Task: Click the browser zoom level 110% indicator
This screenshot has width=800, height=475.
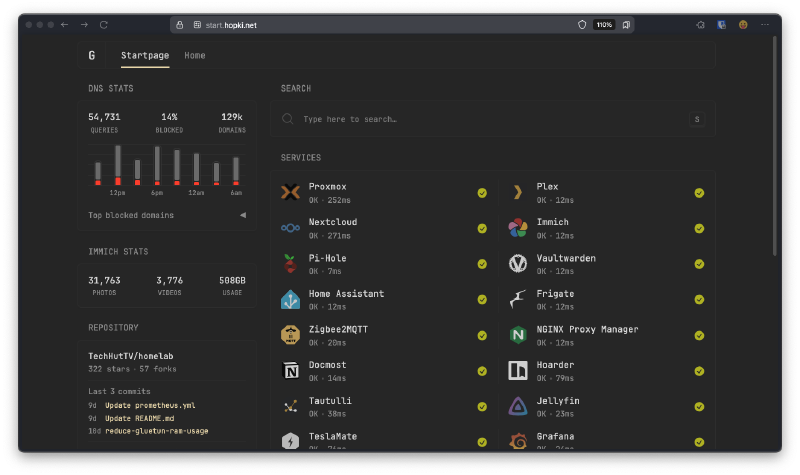Action: point(604,24)
